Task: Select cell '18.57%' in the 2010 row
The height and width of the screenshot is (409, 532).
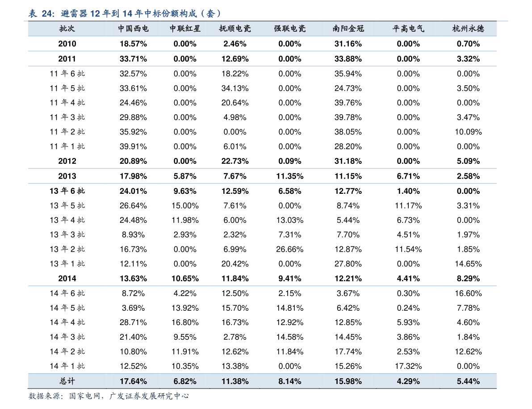Action: click(x=133, y=44)
